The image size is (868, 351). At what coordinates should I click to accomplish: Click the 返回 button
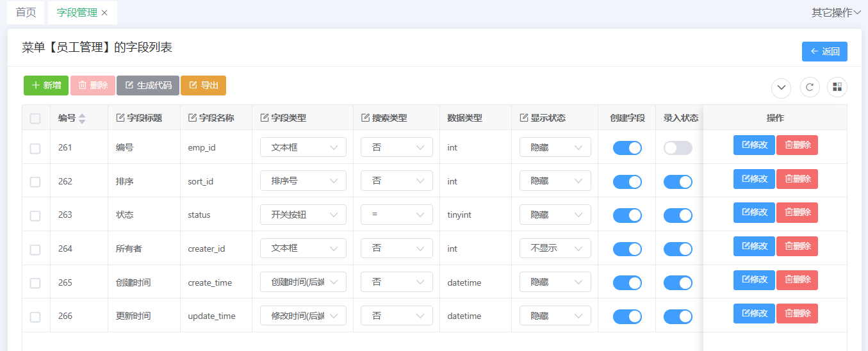point(824,52)
